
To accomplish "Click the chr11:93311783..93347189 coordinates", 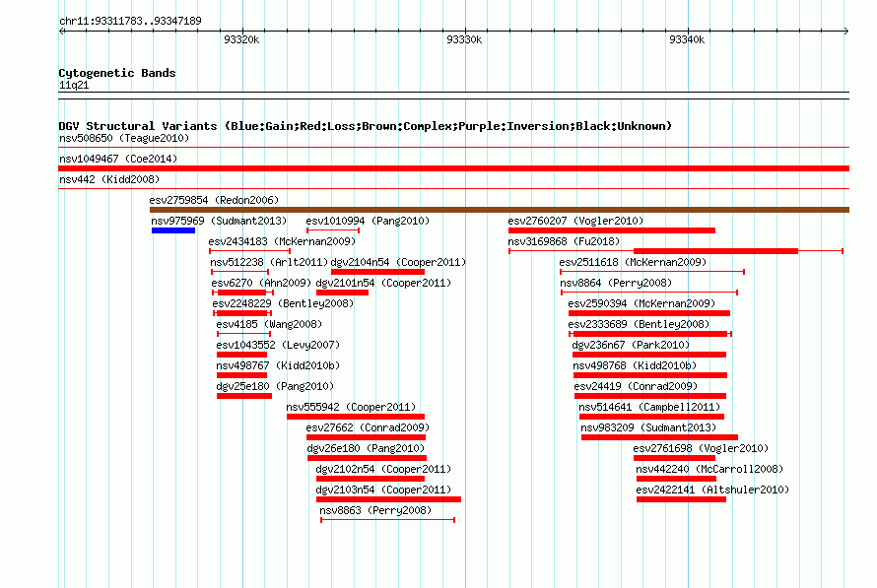I will tap(130, 22).
